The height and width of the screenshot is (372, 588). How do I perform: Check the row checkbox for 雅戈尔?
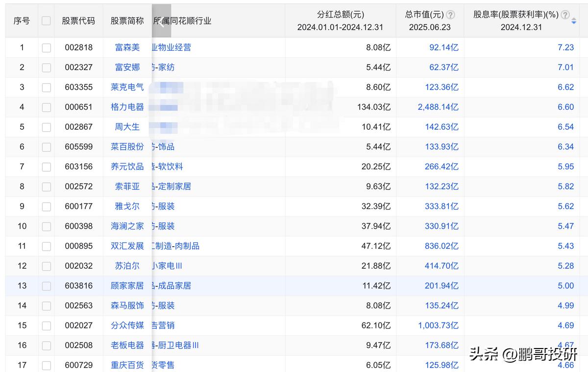[x=46, y=206]
